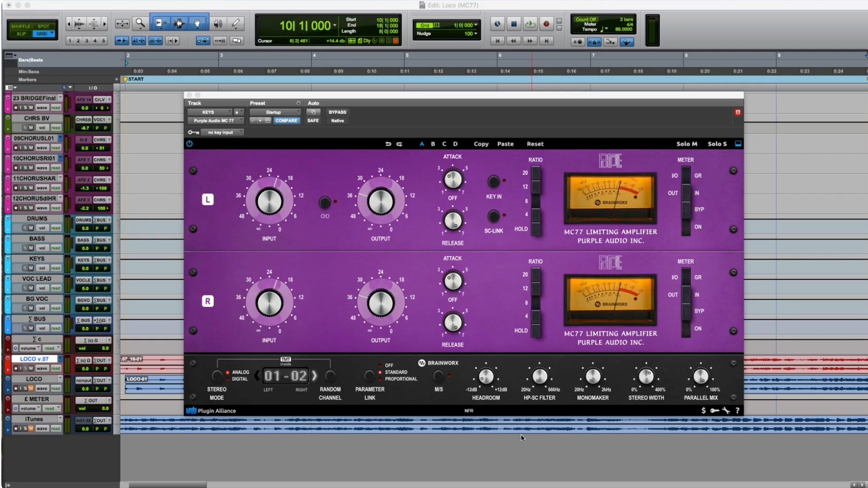
Task: Select settings bank A
Action: [x=422, y=144]
